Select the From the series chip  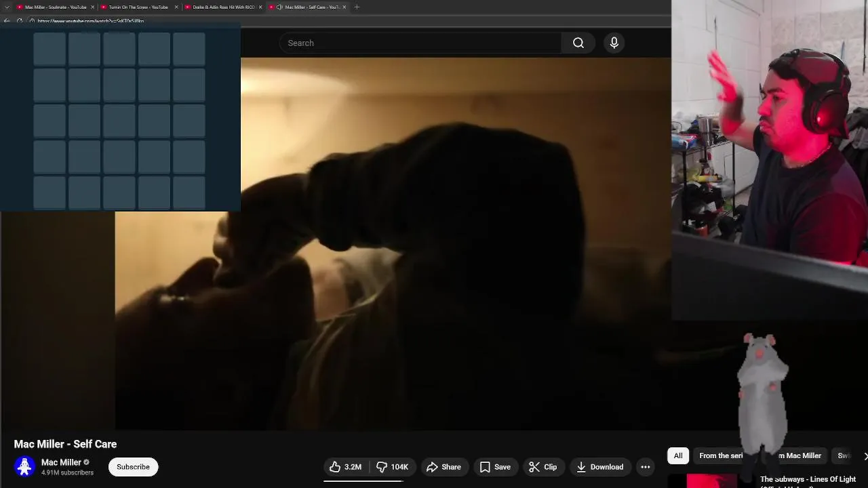pyautogui.click(x=720, y=455)
